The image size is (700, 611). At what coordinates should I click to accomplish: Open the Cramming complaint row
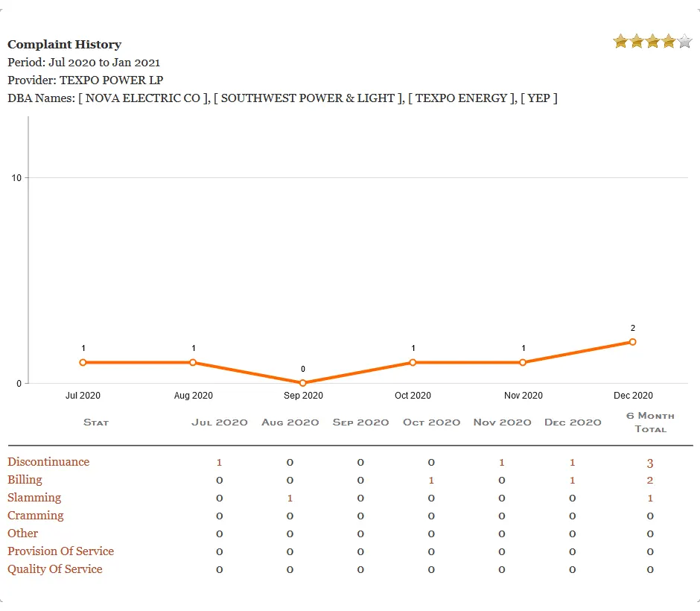[36, 516]
